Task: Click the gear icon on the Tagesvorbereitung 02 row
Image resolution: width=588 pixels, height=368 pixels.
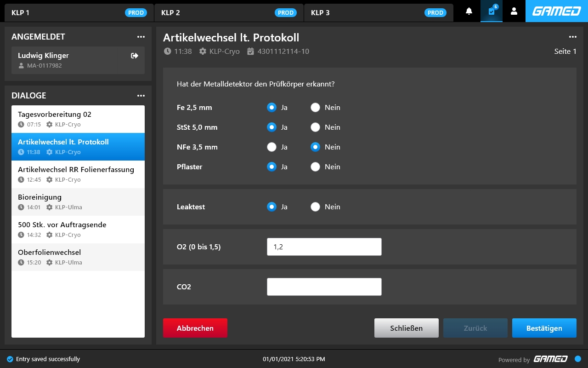Action: 50,125
